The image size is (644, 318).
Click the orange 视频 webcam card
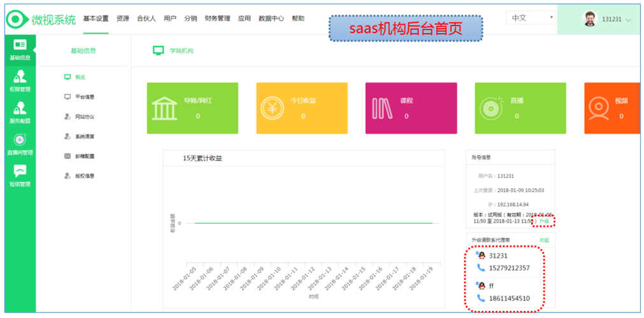point(611,108)
